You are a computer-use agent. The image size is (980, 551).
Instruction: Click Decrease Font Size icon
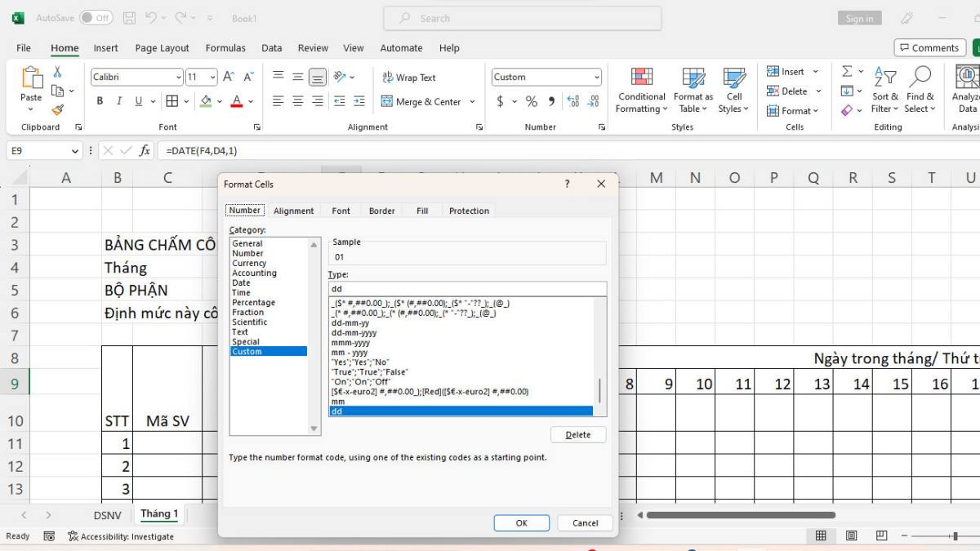click(248, 77)
